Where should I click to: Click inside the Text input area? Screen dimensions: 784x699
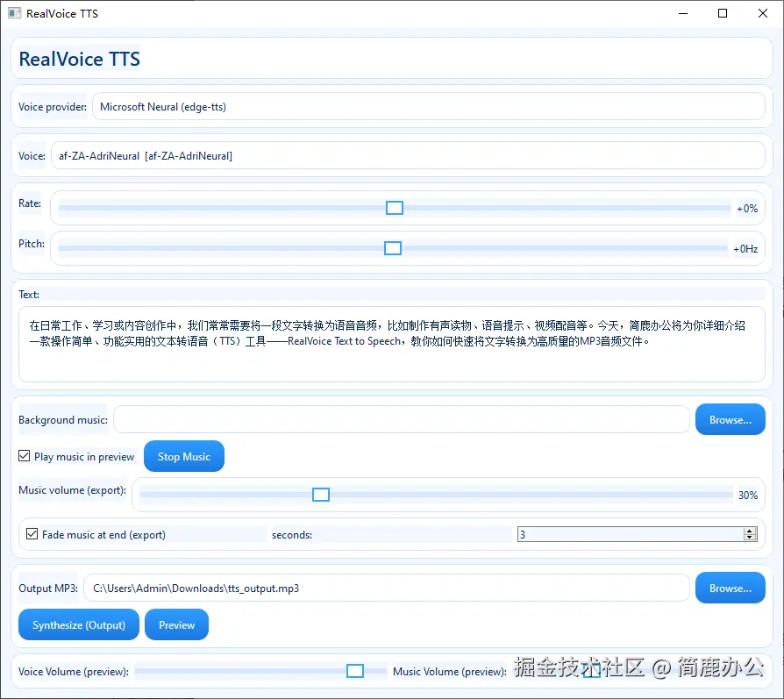click(x=391, y=345)
